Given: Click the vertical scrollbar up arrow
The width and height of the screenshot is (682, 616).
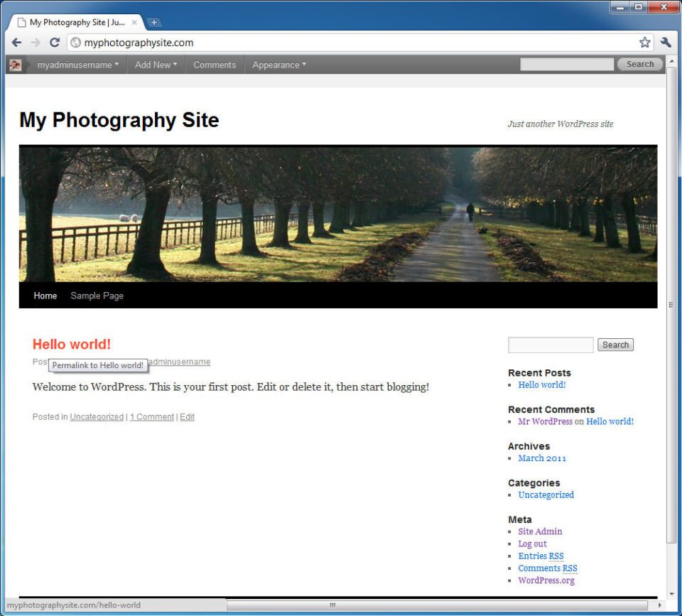Looking at the screenshot, I should tap(671, 63).
